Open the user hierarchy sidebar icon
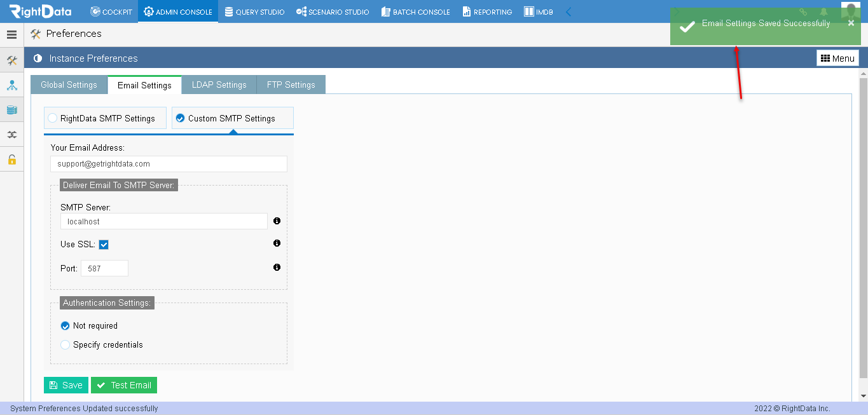Screen dimensions: 868x415 click(x=11, y=85)
